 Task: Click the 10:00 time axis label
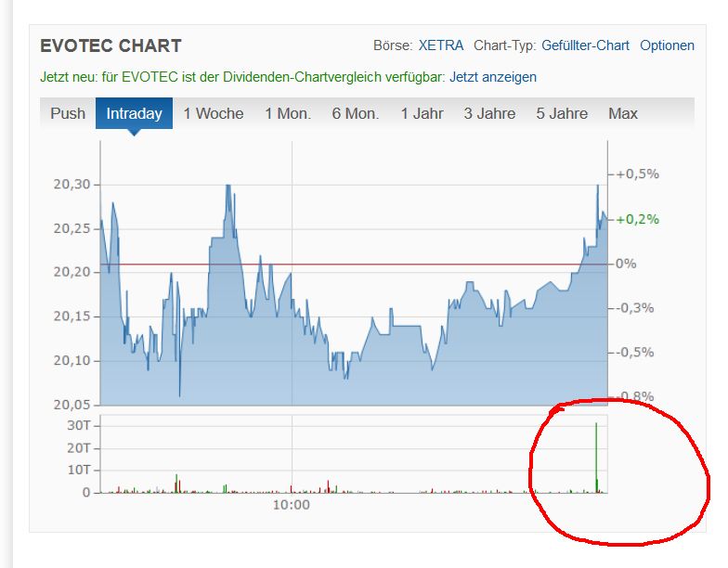(x=291, y=506)
